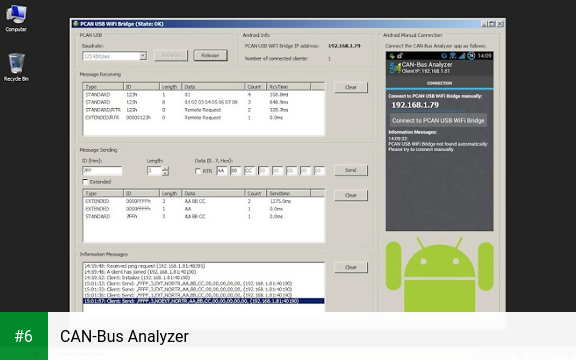Click the Data column header in Message Sending
The height and width of the screenshot is (360, 576).
[213, 193]
